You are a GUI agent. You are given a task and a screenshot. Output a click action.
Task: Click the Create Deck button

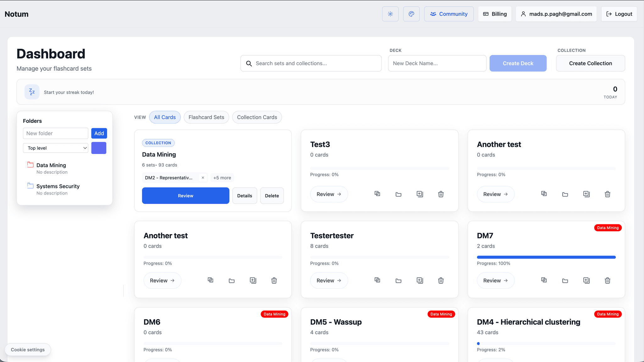click(x=518, y=63)
